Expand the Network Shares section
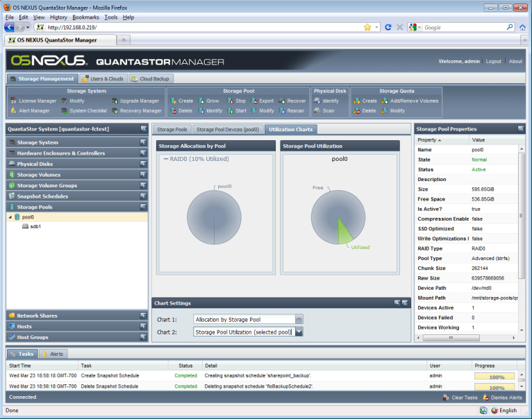The image size is (532, 419). (x=143, y=316)
